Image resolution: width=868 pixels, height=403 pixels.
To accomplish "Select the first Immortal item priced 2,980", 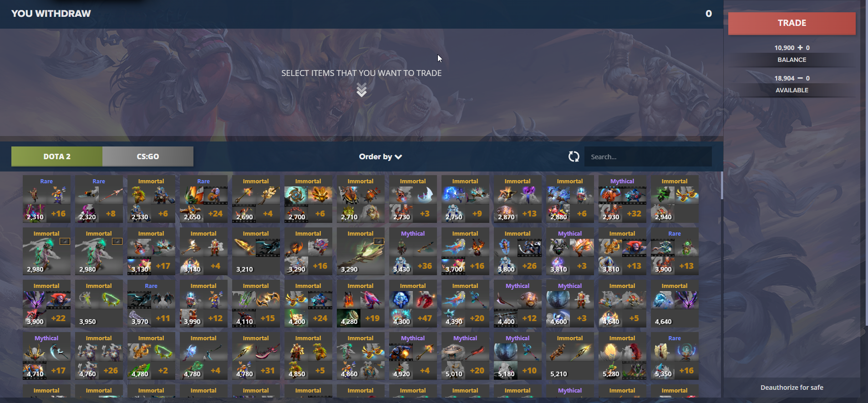I will 46,251.
